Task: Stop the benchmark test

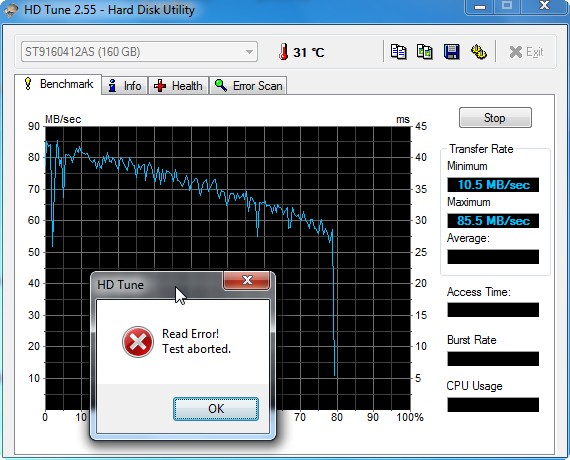Action: coord(495,117)
